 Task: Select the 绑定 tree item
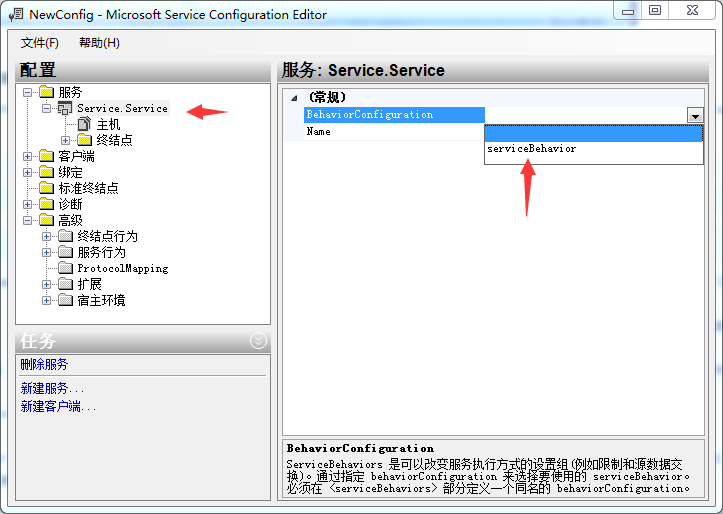tap(71, 172)
